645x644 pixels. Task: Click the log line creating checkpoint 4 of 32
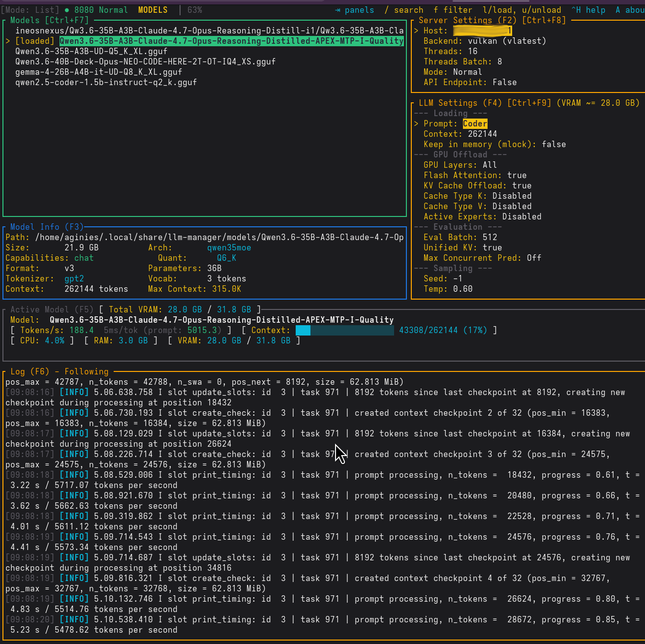point(308,583)
